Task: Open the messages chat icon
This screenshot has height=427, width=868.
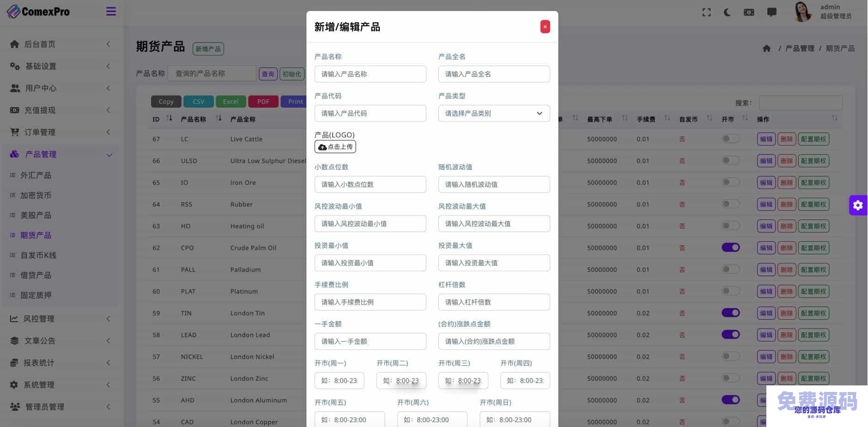Action: point(771,12)
